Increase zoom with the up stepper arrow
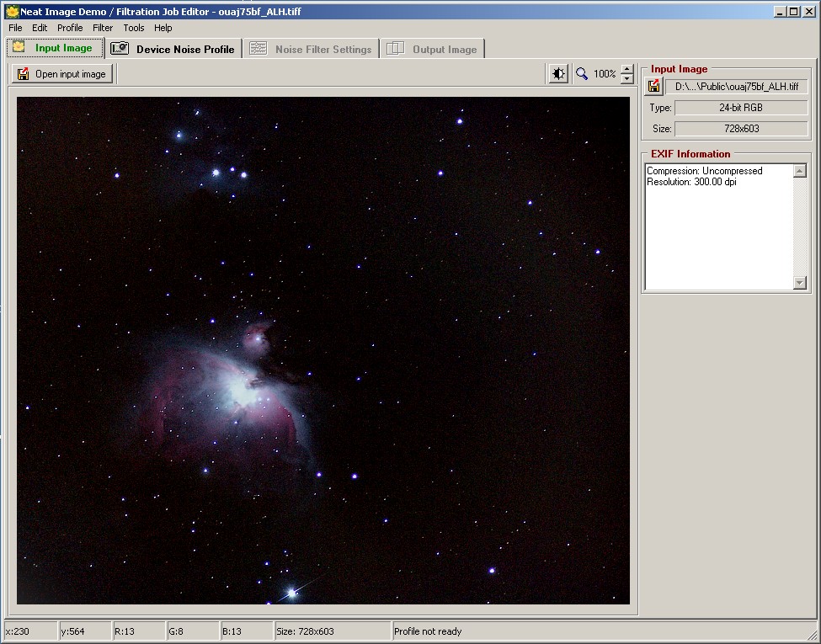Screen dimensions: 821x644 coord(626,69)
